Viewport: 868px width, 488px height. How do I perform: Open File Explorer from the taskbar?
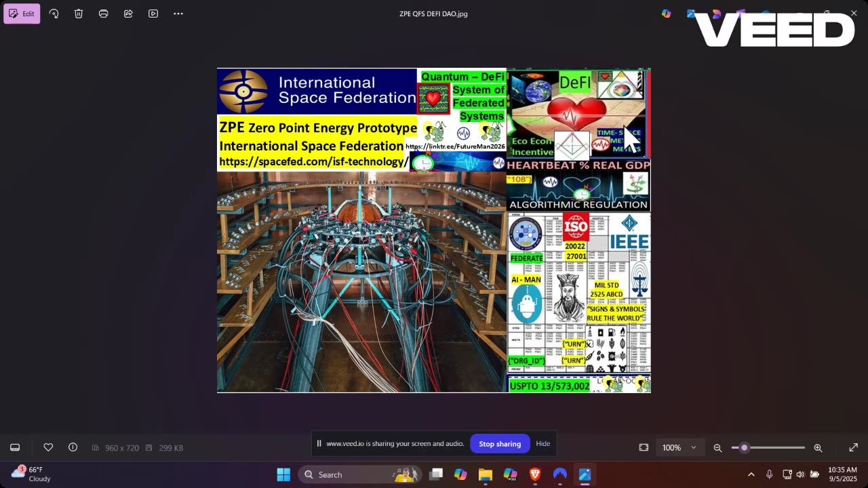(486, 474)
